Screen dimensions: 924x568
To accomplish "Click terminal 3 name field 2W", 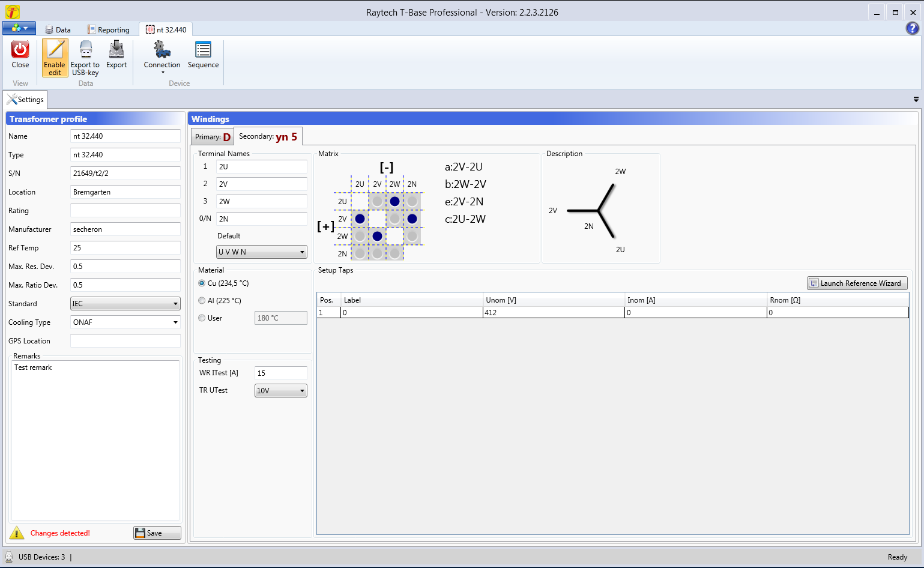I will (x=262, y=202).
